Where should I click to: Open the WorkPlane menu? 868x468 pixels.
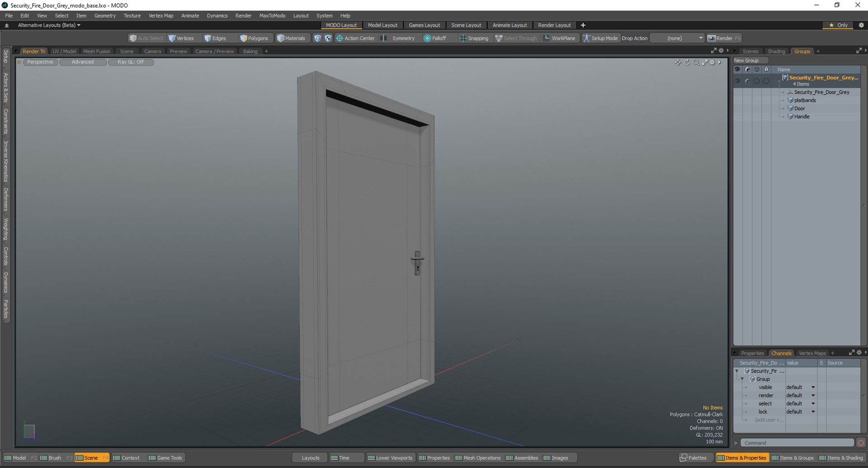tap(559, 38)
